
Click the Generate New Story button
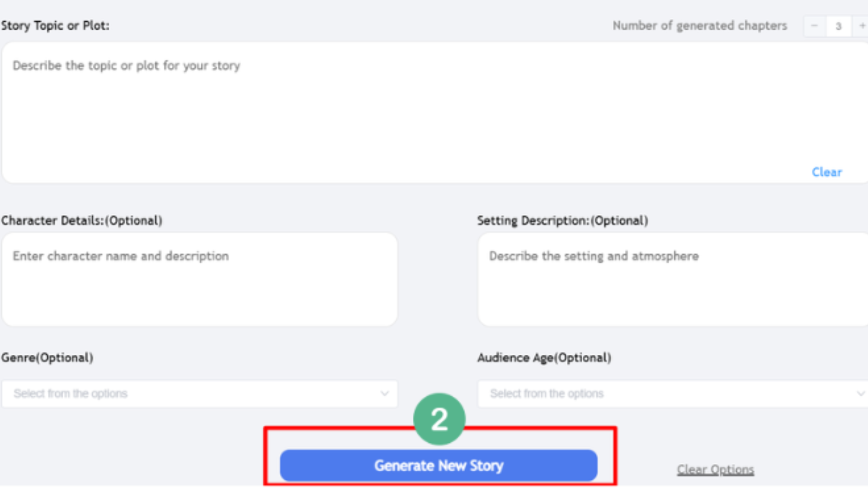click(x=439, y=465)
